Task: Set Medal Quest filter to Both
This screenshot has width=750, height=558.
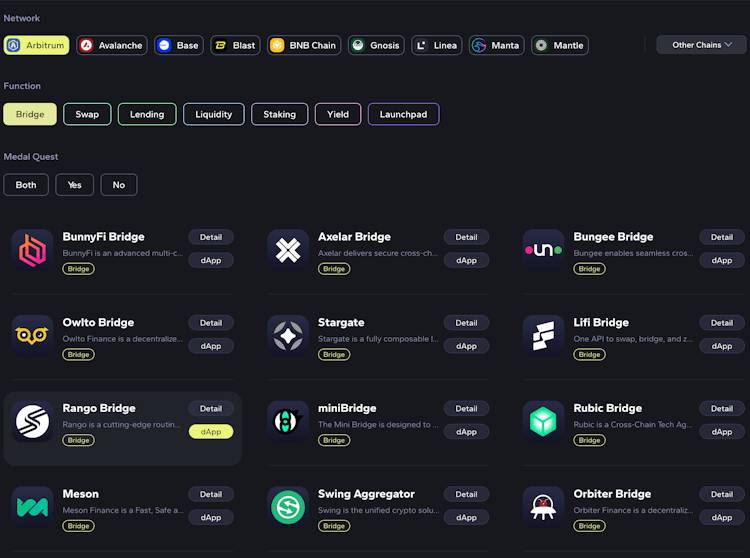Action: [x=26, y=185]
